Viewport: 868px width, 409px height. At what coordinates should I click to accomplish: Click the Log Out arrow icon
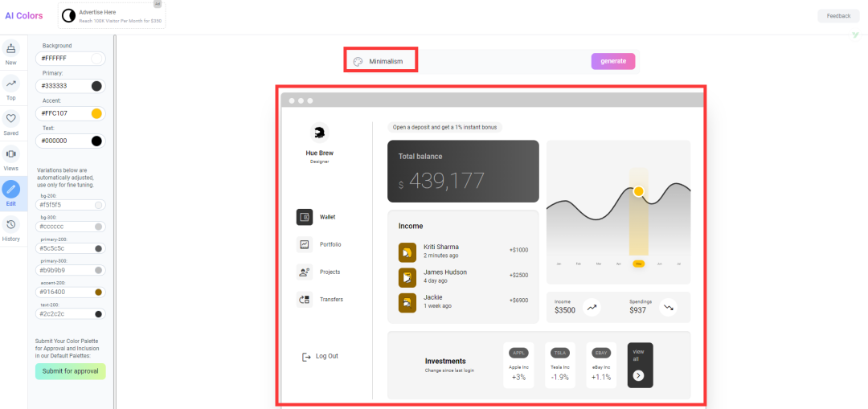(x=306, y=357)
